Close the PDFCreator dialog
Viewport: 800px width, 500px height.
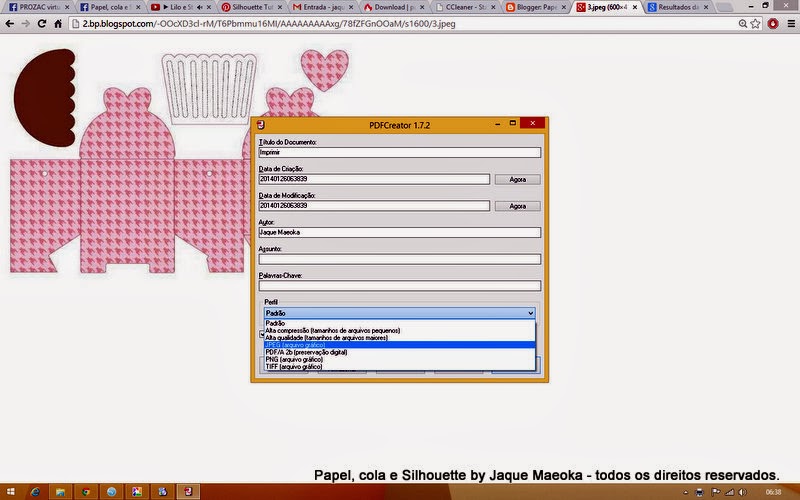(533, 123)
